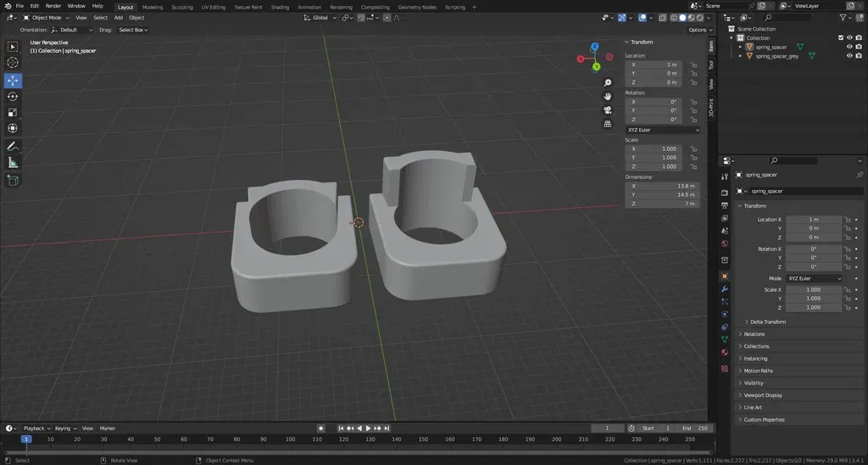Image resolution: width=868 pixels, height=465 pixels.
Task: Open the File menu
Action: [19, 6]
